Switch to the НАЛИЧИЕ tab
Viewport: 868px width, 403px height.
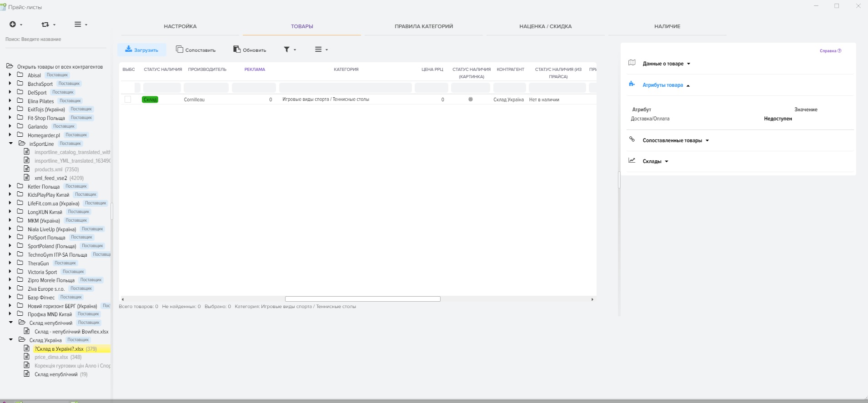pos(667,26)
